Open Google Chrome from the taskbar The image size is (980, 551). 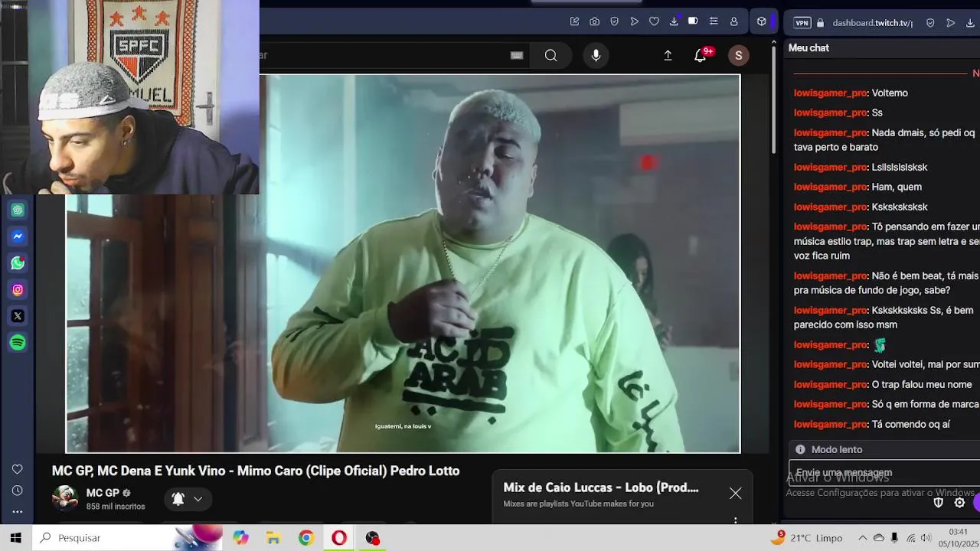click(306, 538)
